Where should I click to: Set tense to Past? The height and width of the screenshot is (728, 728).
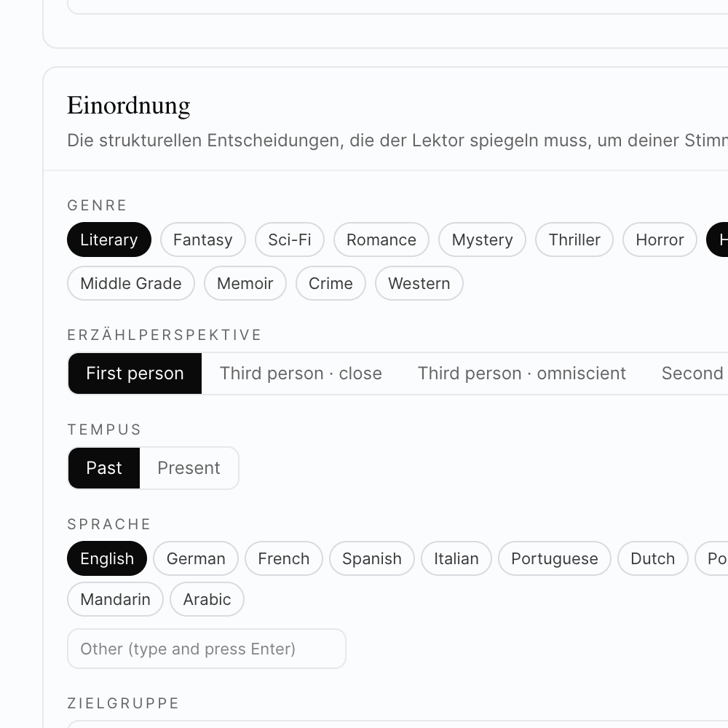click(104, 468)
